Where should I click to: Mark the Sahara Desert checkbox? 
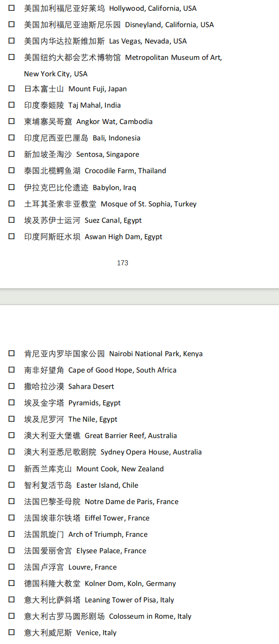coord(11,386)
